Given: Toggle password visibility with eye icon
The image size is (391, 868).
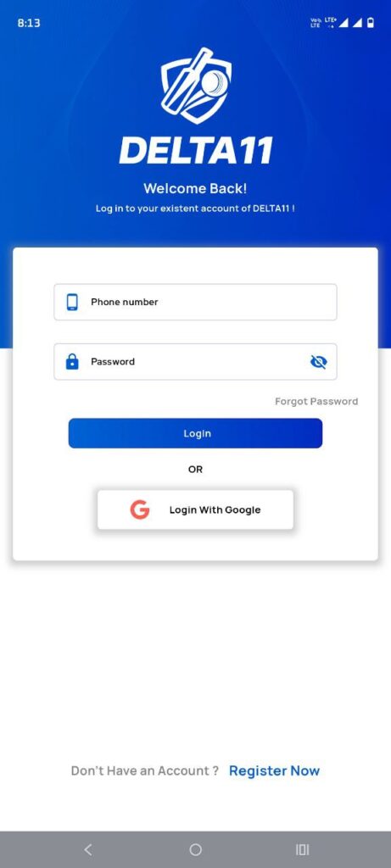Looking at the screenshot, I should (318, 362).
